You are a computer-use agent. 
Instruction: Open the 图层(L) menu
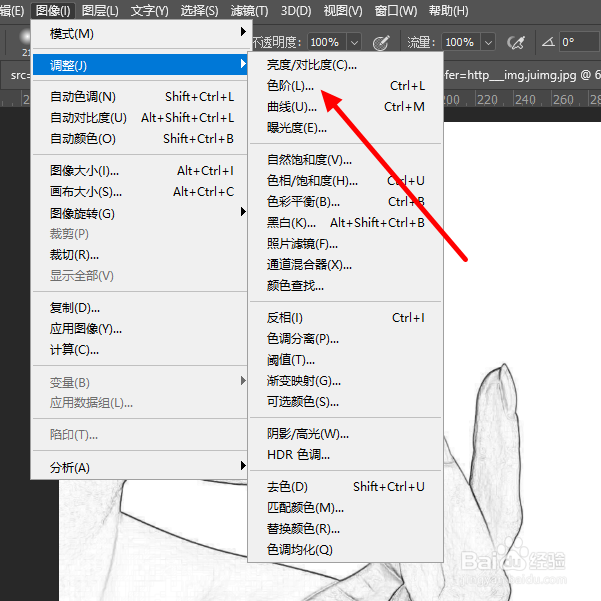coord(100,11)
